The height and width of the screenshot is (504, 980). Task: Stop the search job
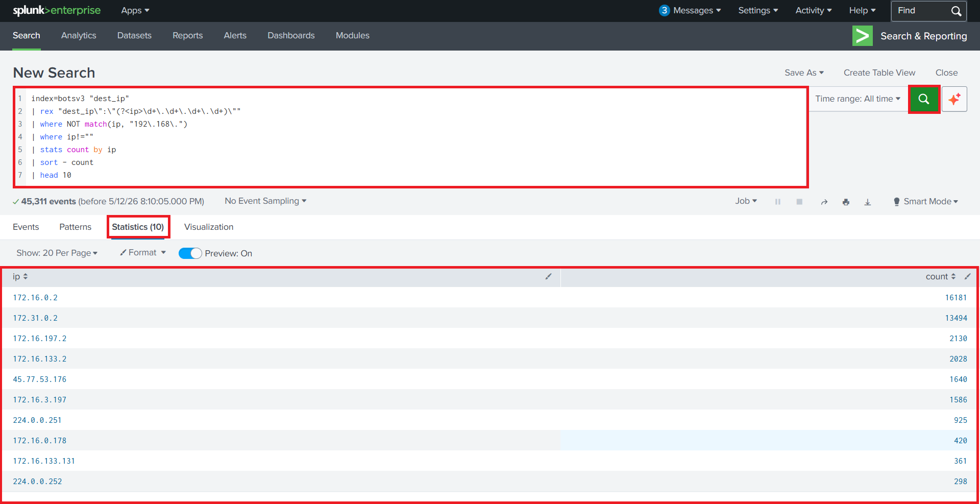(x=799, y=202)
